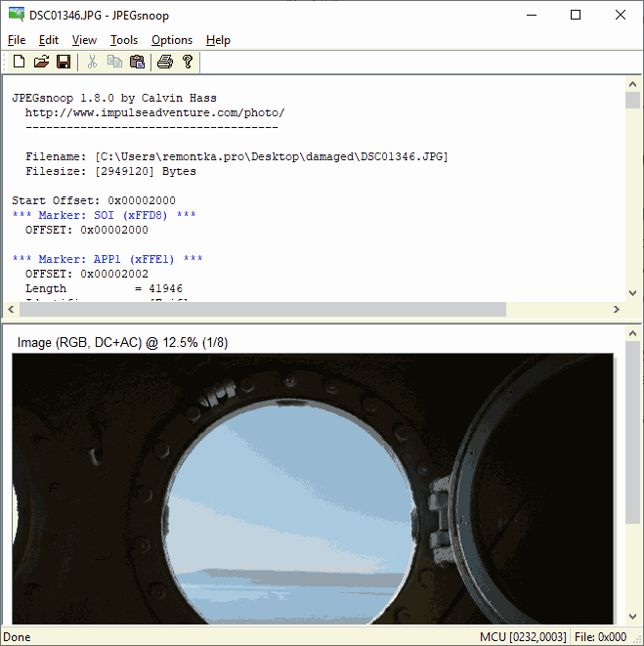Click the Paste clipboard icon
Viewport: 644px width, 646px height.
click(137, 63)
